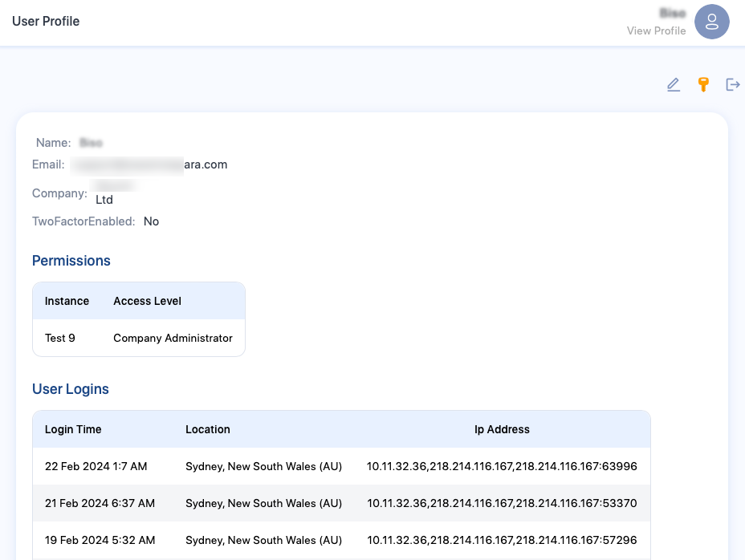This screenshot has height=560, width=745.
Task: Select the 19 Feb 2024 5:32 AM login
Action: coord(100,541)
